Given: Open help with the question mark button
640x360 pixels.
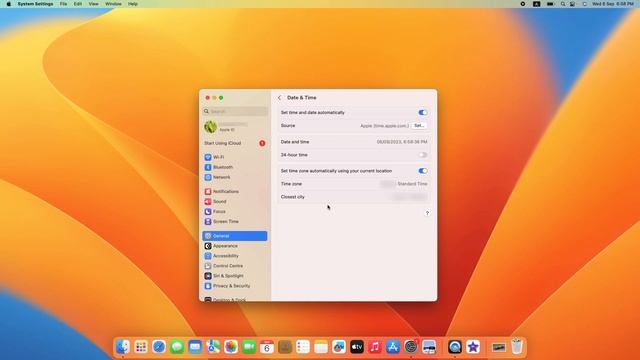Looking at the screenshot, I should tap(427, 213).
